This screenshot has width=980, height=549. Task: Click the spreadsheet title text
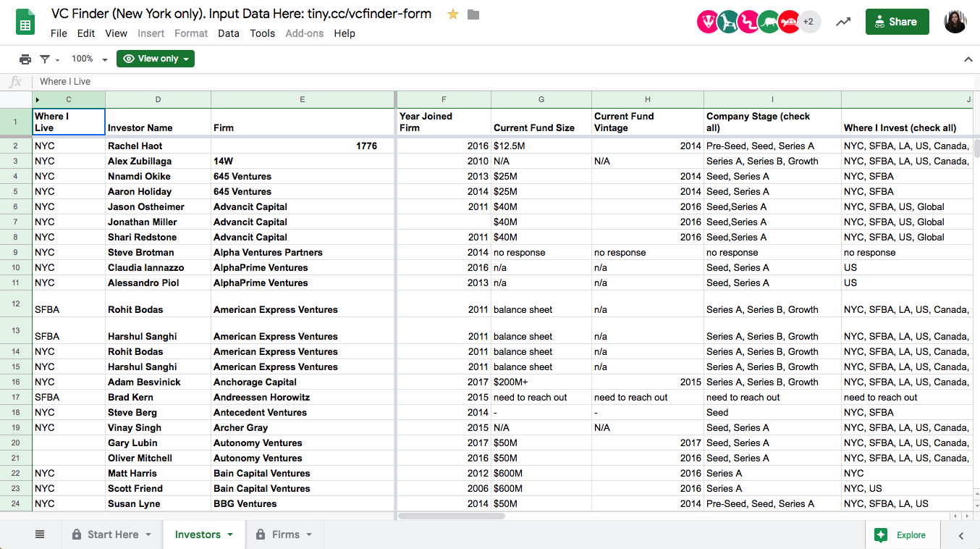coord(241,14)
